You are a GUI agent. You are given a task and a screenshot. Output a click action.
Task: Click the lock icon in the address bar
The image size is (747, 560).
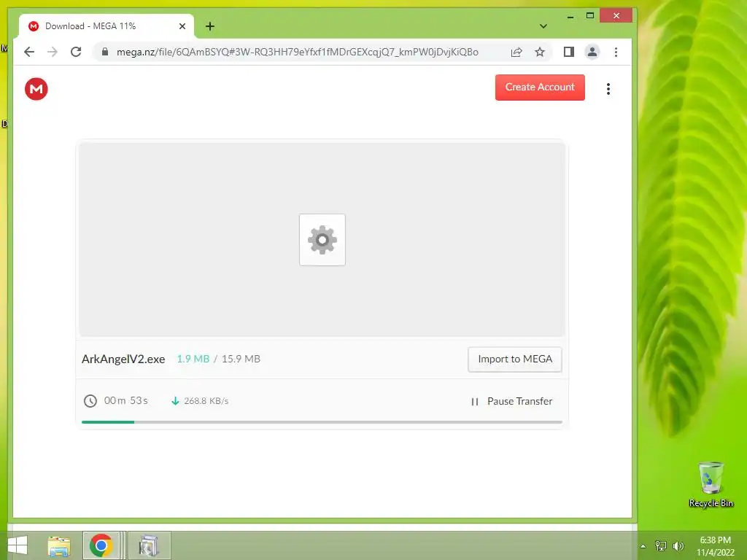105,52
